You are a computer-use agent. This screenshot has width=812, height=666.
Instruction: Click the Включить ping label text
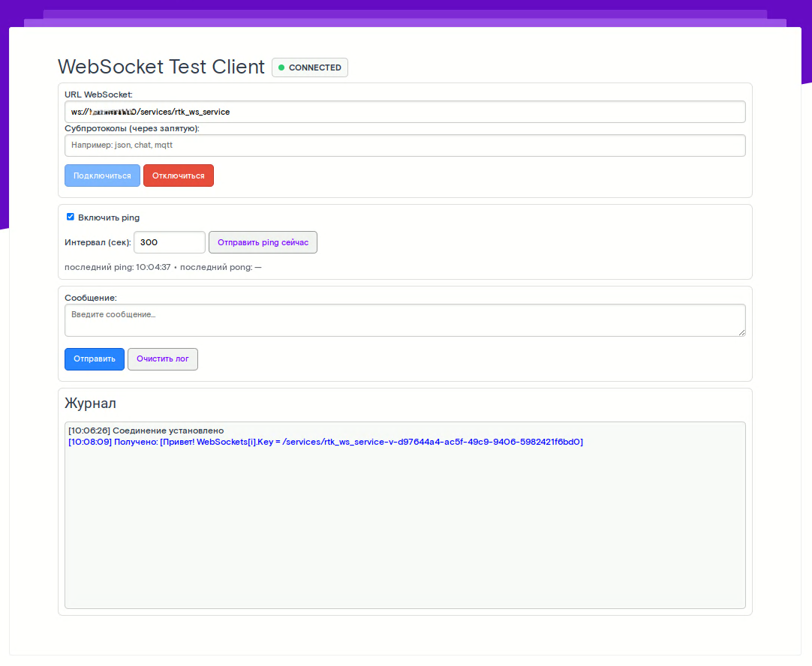(109, 217)
